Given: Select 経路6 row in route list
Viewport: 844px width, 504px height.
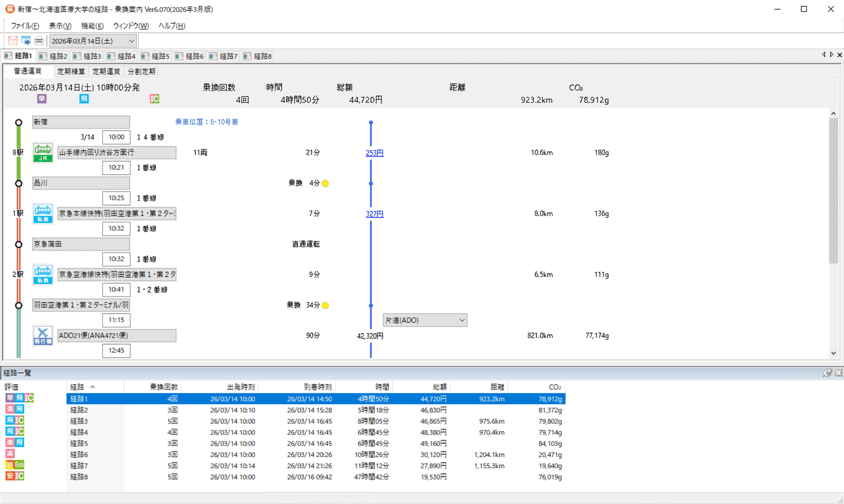Looking at the screenshot, I should [x=79, y=455].
